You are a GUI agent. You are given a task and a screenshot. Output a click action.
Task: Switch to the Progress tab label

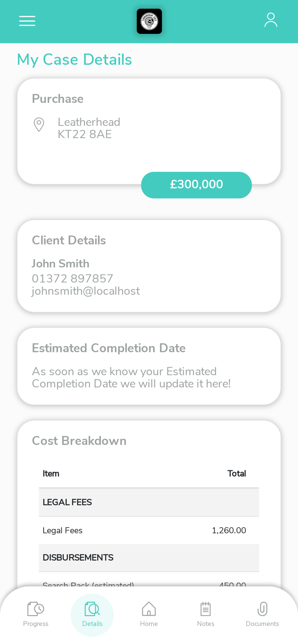coord(36,624)
